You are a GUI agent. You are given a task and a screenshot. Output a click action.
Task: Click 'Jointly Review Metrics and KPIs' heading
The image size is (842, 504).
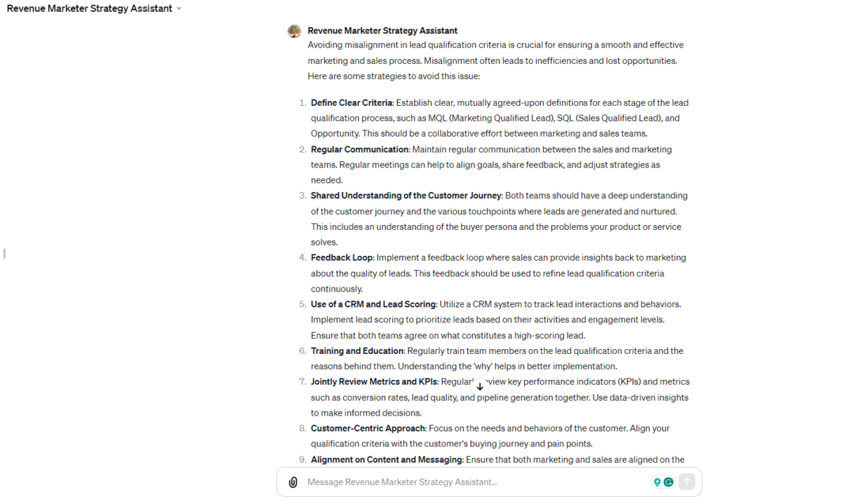374,382
